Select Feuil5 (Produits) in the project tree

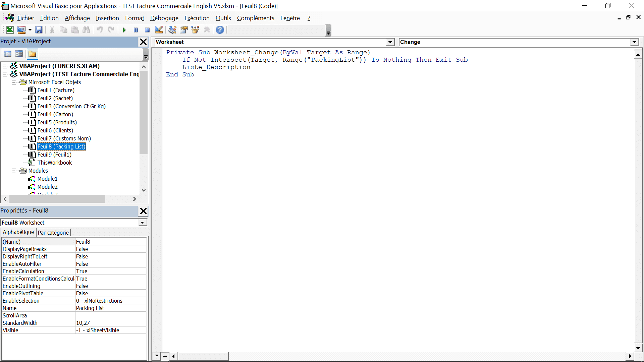[x=57, y=122]
